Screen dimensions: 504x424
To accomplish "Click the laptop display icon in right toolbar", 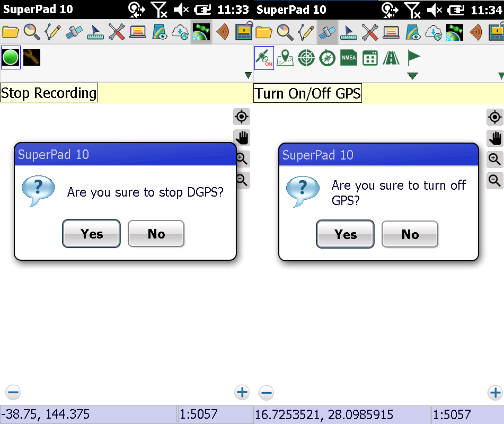I will tap(391, 33).
